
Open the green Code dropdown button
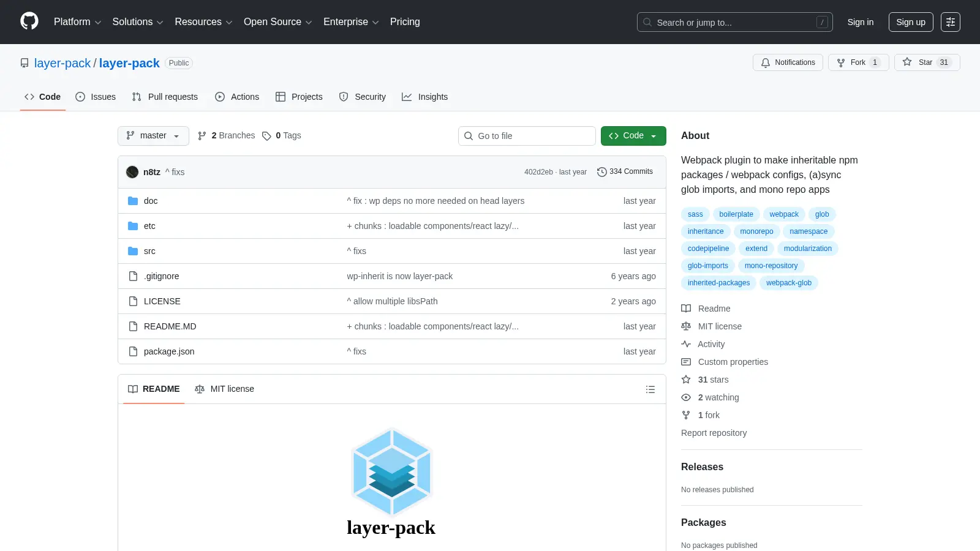point(633,136)
